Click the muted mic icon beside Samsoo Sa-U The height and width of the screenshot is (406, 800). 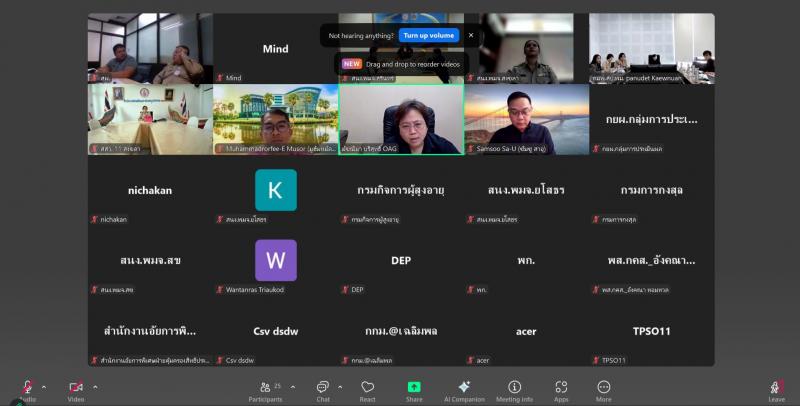470,149
